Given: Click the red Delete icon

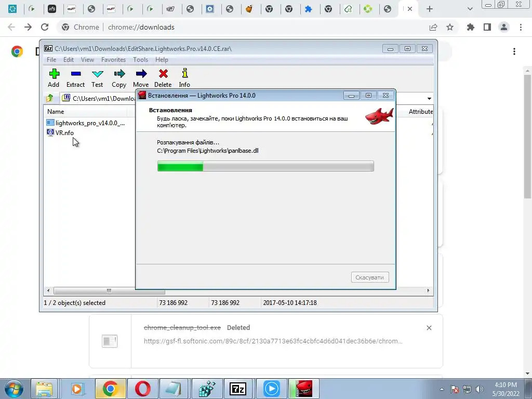Looking at the screenshot, I should coord(163,78).
